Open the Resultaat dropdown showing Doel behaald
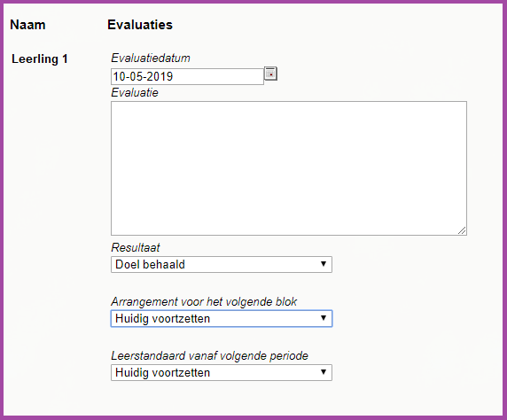This screenshot has height=420, width=507. point(222,264)
